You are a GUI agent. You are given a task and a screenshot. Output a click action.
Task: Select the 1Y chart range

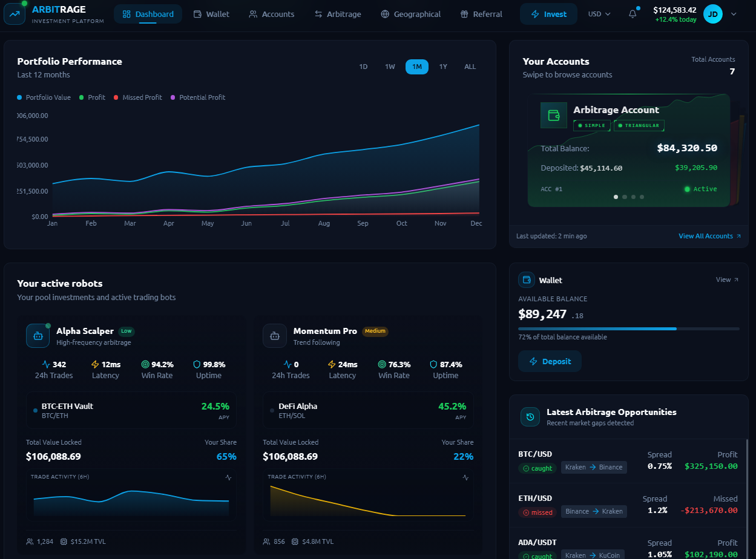443,67
